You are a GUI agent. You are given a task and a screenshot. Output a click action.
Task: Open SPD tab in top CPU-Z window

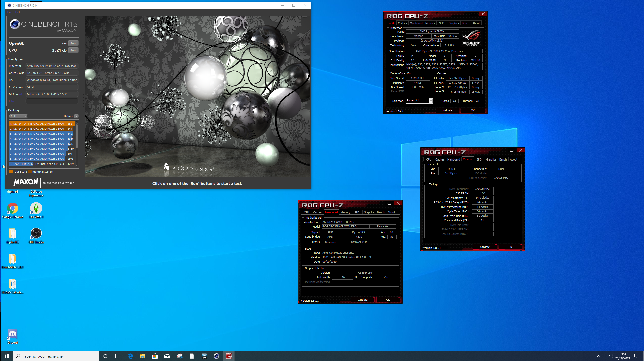[441, 23]
